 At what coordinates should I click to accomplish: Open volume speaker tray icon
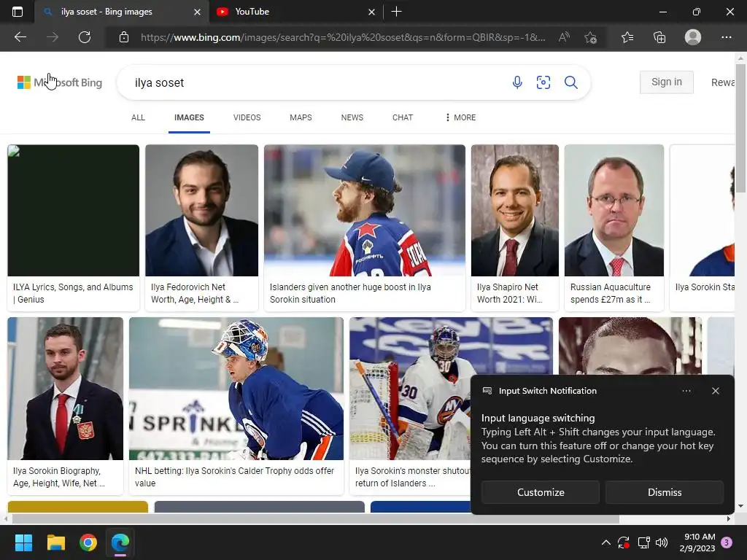(x=662, y=542)
